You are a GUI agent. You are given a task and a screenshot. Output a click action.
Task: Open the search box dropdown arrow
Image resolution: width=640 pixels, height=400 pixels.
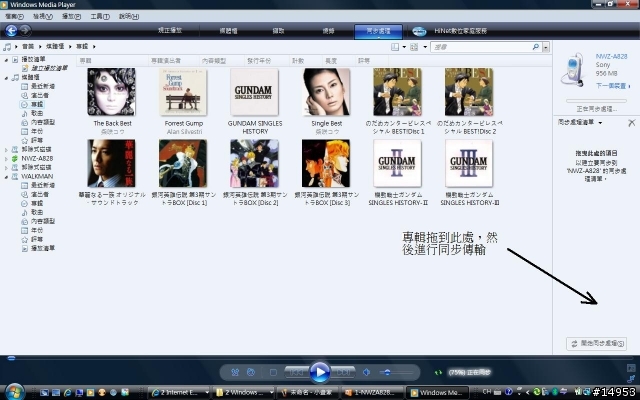click(546, 47)
